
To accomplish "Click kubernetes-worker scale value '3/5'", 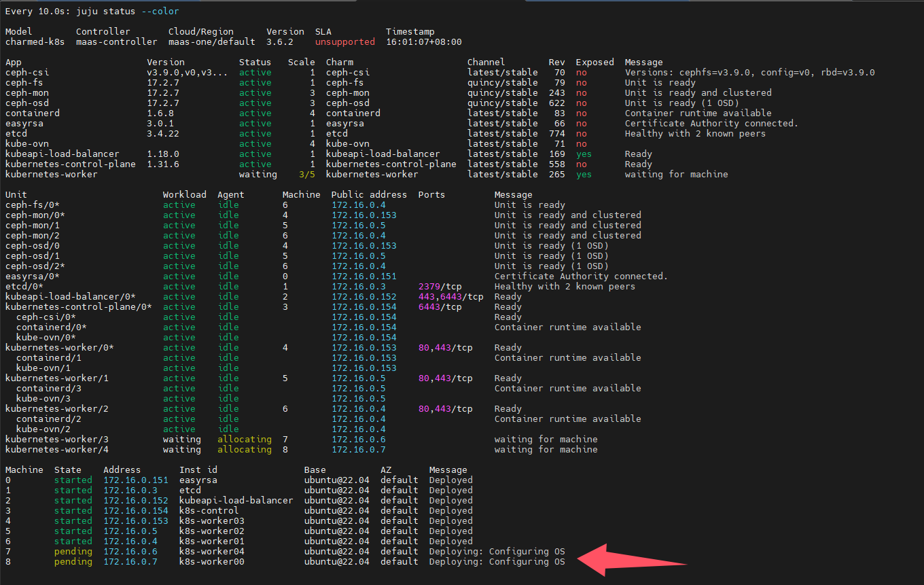I will point(307,175).
